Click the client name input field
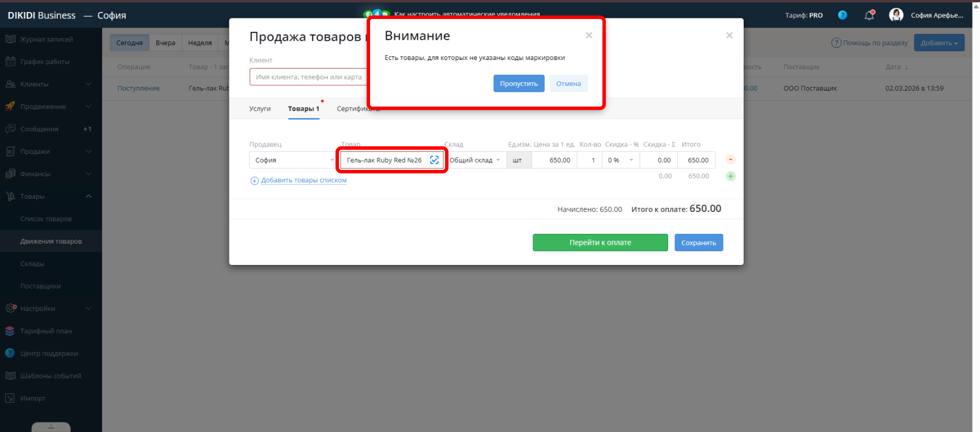 [308, 77]
